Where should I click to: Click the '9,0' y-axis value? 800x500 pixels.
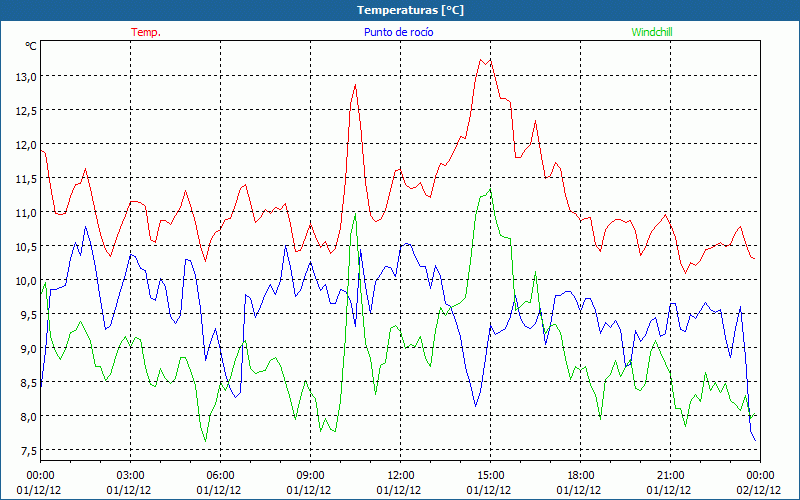pyautogui.click(x=28, y=348)
